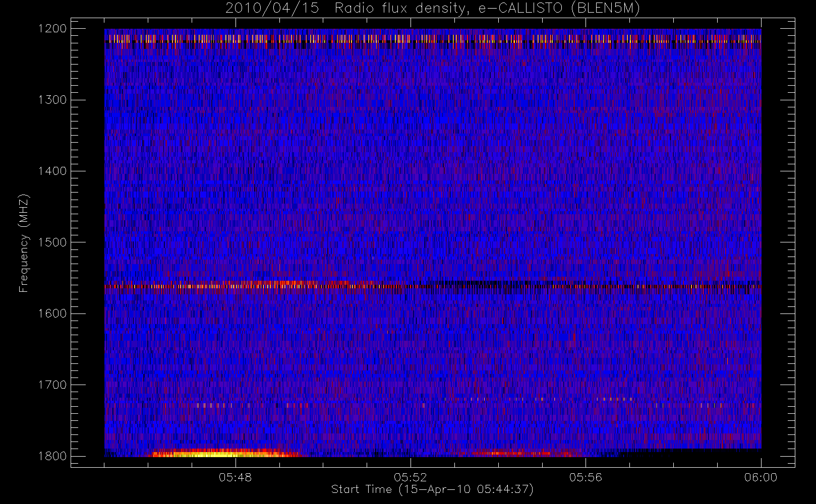Click the 'Frequency (MHZ)' axis title
The width and height of the screenshot is (816, 504).
pyautogui.click(x=24, y=243)
